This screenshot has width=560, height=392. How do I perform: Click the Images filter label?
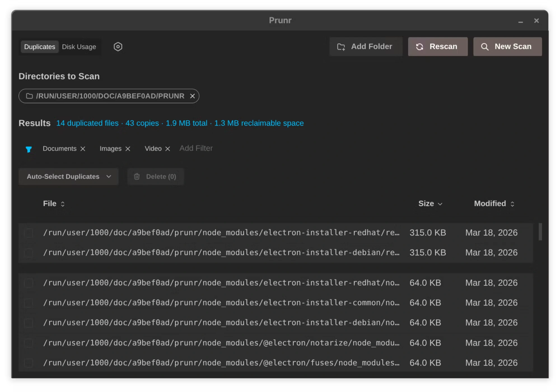(x=111, y=149)
